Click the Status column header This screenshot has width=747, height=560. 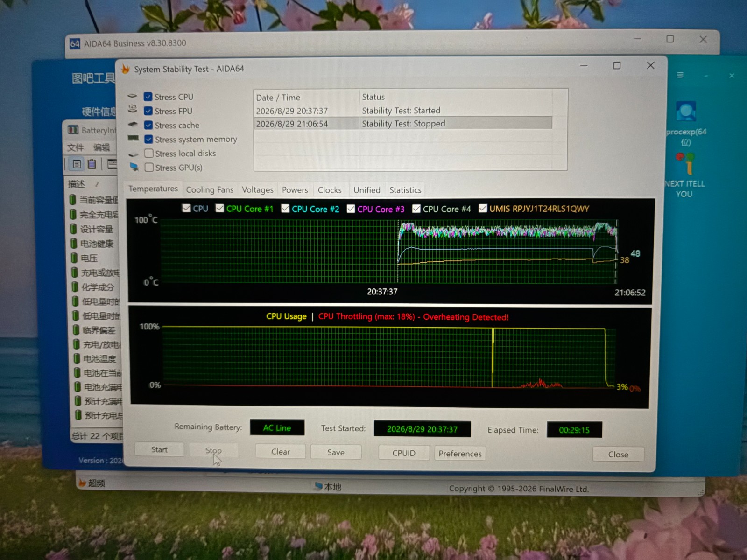456,97
